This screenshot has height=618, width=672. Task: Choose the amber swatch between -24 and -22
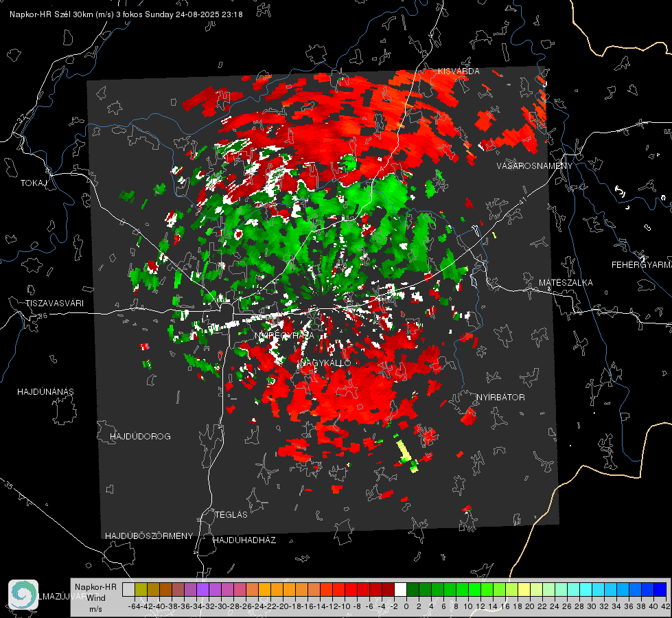pyautogui.click(x=265, y=590)
